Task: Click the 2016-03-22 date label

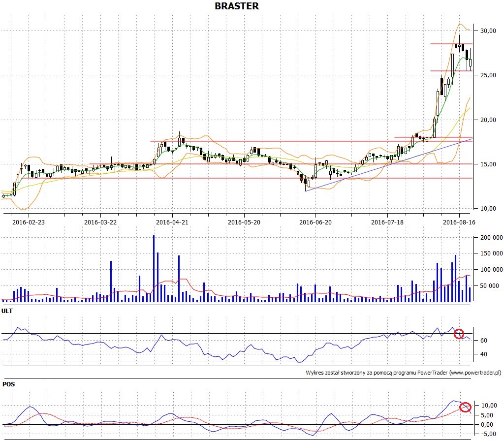Action: tap(100, 222)
